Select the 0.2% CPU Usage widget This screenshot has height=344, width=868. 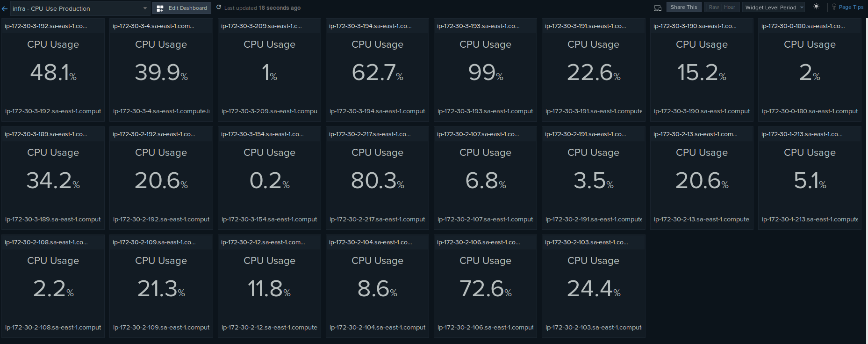tap(269, 181)
